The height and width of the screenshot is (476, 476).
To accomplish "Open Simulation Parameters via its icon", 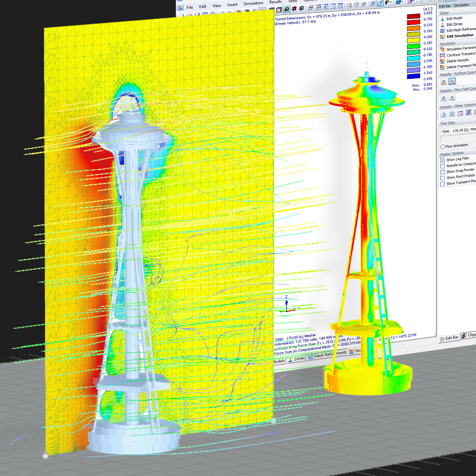I will point(443,49).
